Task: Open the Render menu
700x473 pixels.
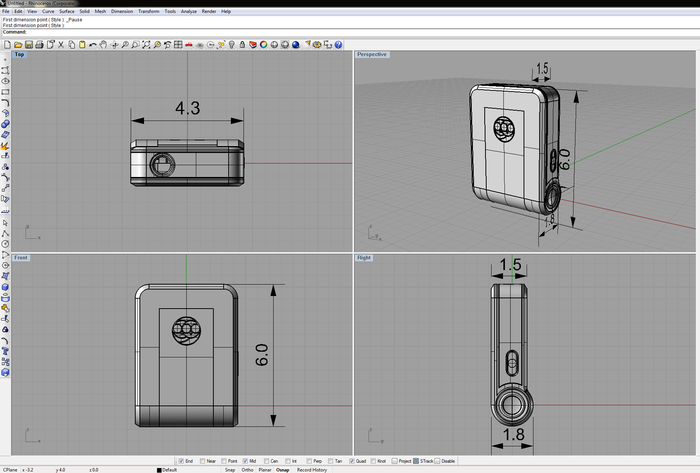Action: (209, 12)
